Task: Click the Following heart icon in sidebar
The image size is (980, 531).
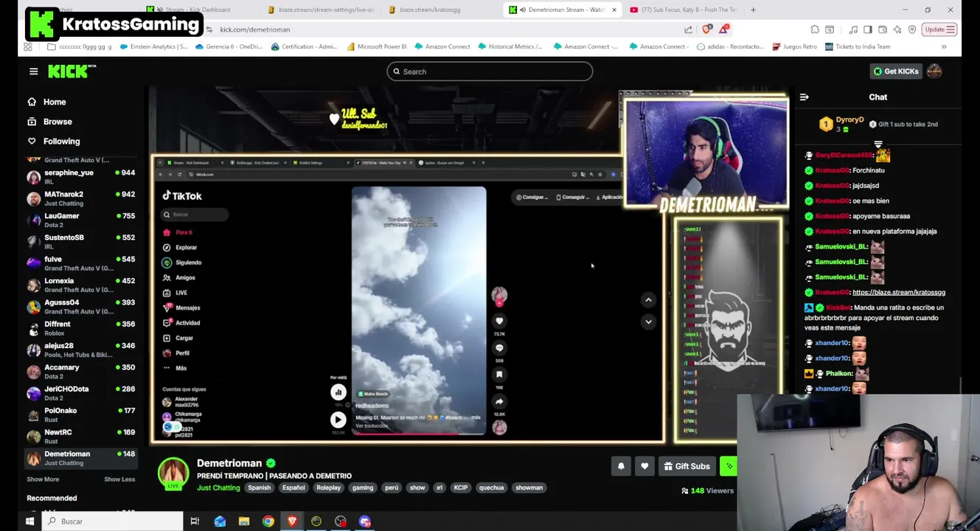Action: [32, 142]
